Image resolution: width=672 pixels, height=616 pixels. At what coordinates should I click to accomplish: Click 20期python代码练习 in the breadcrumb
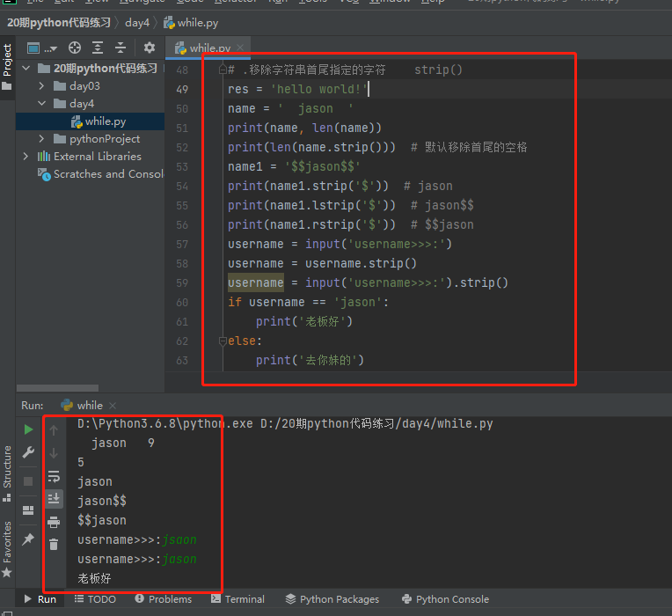coord(59,22)
